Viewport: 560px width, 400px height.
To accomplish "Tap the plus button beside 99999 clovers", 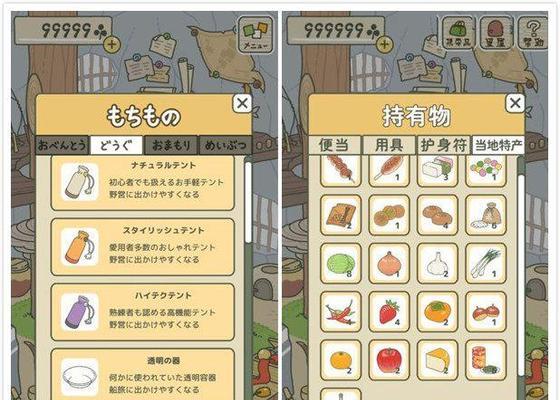I will 112,45.
